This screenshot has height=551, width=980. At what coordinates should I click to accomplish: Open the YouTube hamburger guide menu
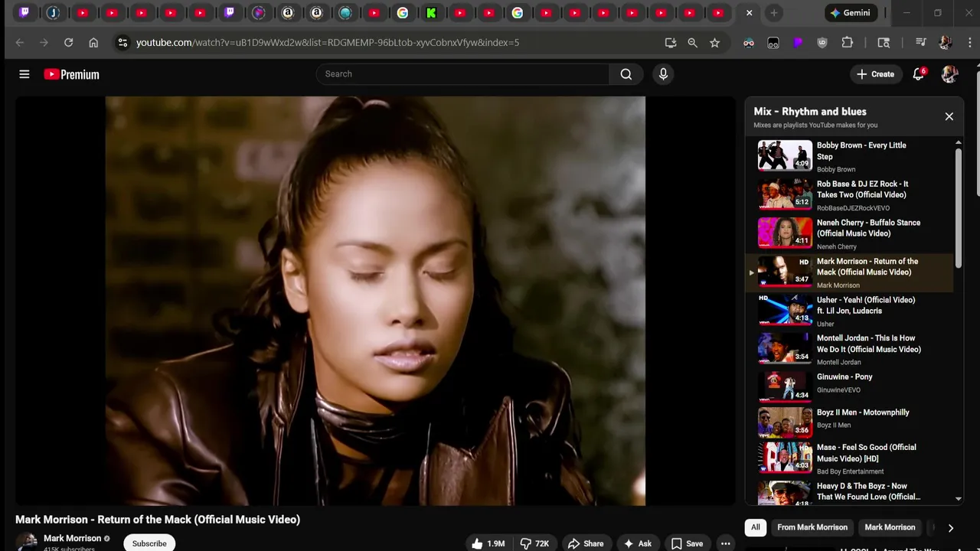point(24,74)
